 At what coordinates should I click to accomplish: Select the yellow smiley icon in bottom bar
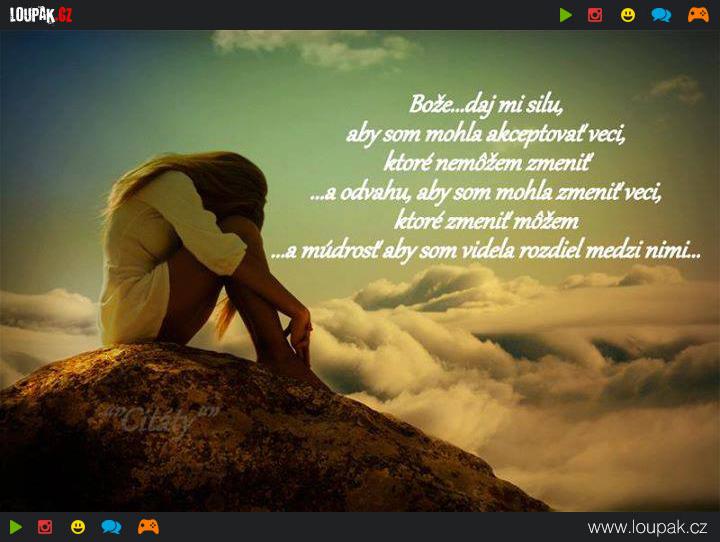[x=78, y=527]
